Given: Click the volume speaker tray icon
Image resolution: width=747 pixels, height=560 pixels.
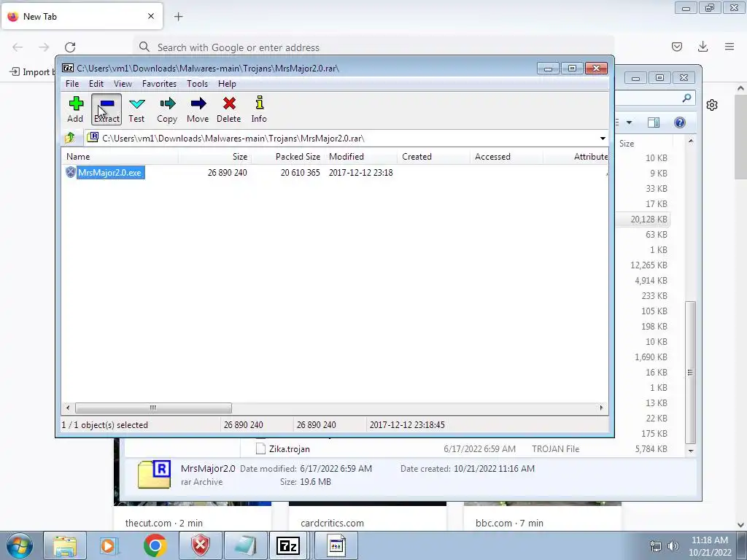Looking at the screenshot, I should (673, 546).
